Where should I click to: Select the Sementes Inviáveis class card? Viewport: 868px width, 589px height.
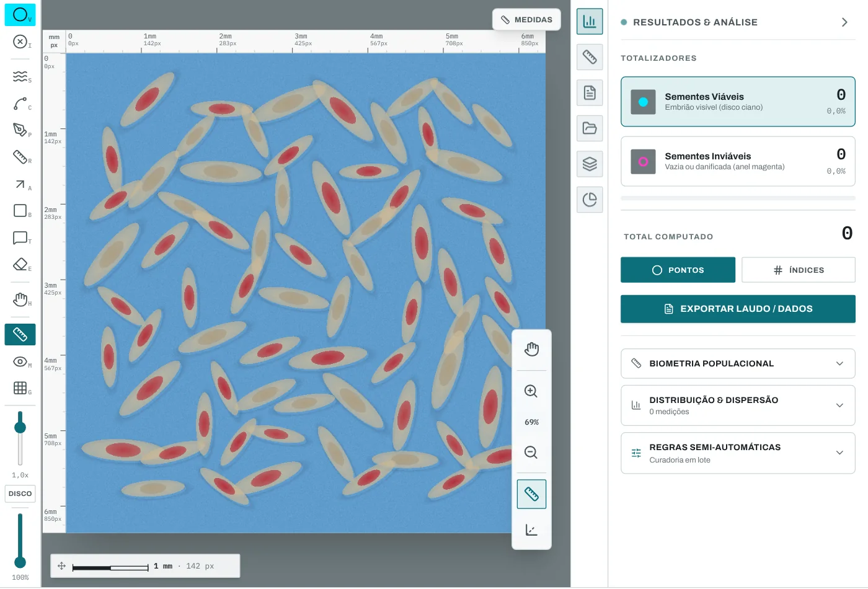[x=738, y=161]
